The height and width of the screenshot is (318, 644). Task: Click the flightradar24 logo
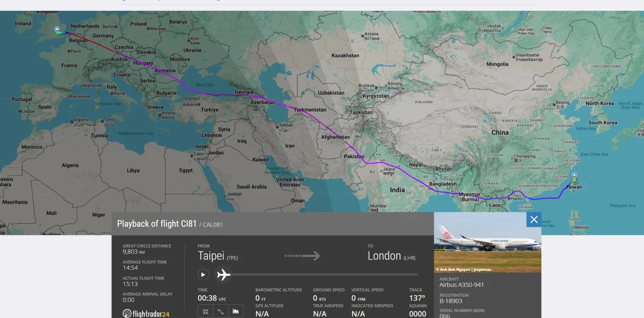click(146, 314)
